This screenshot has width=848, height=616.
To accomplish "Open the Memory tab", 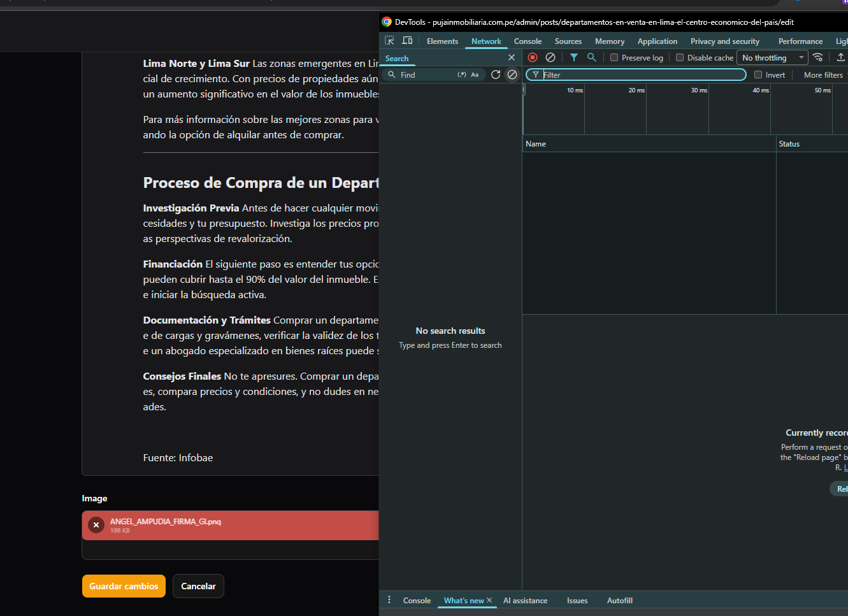I will click(610, 41).
